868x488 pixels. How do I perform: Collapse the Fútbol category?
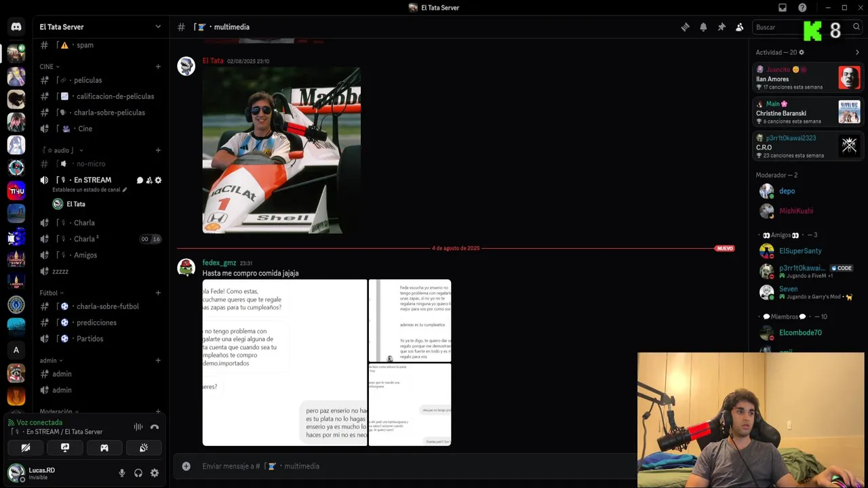point(52,293)
